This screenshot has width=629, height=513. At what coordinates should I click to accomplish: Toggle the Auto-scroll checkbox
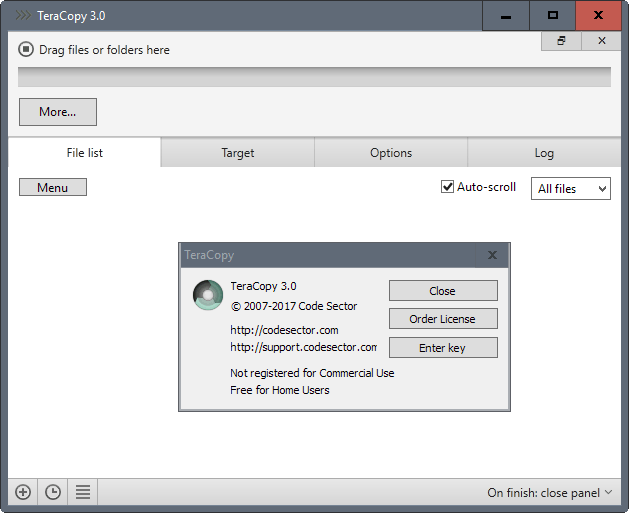click(447, 187)
